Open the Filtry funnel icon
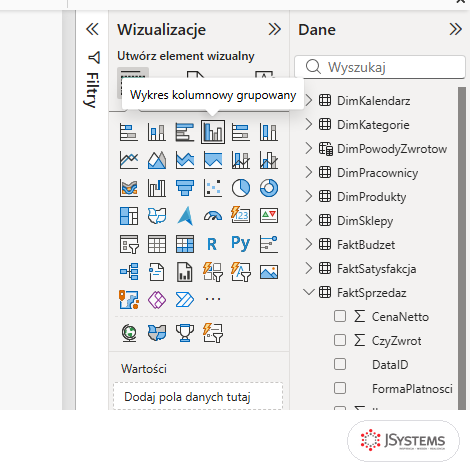The image size is (470, 472). (94, 57)
